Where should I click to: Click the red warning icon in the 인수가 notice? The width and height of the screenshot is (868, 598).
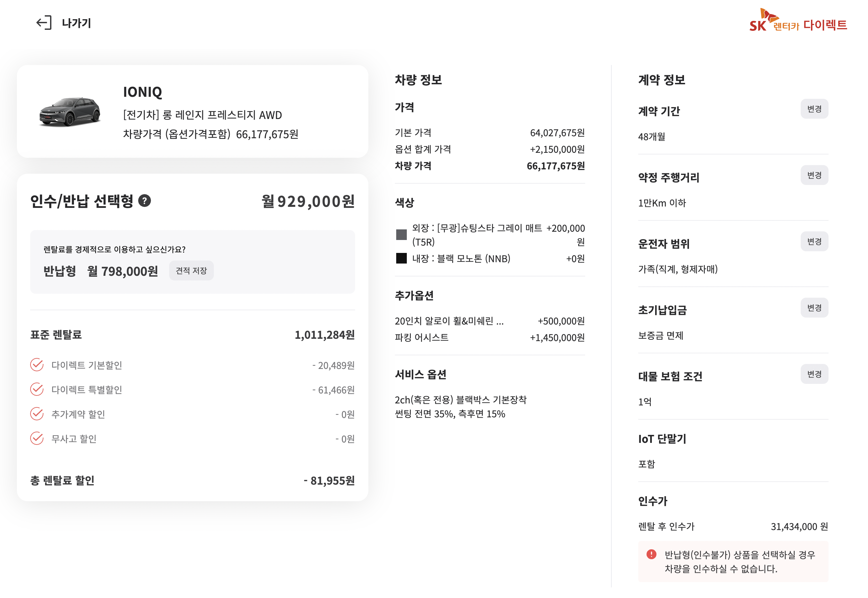click(651, 554)
